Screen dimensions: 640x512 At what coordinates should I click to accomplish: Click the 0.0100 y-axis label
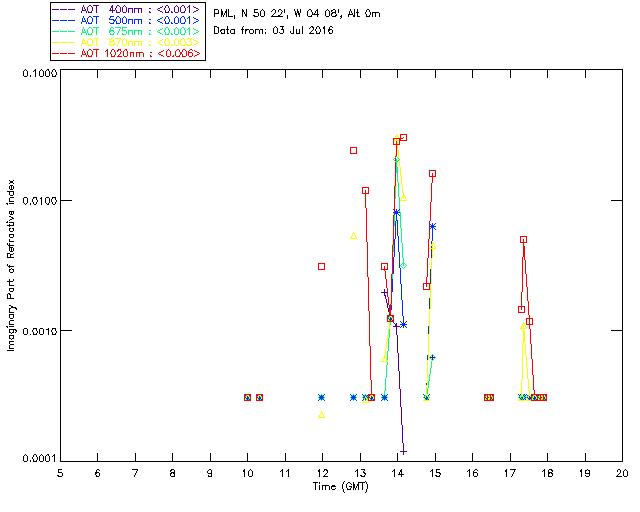[x=39, y=201]
